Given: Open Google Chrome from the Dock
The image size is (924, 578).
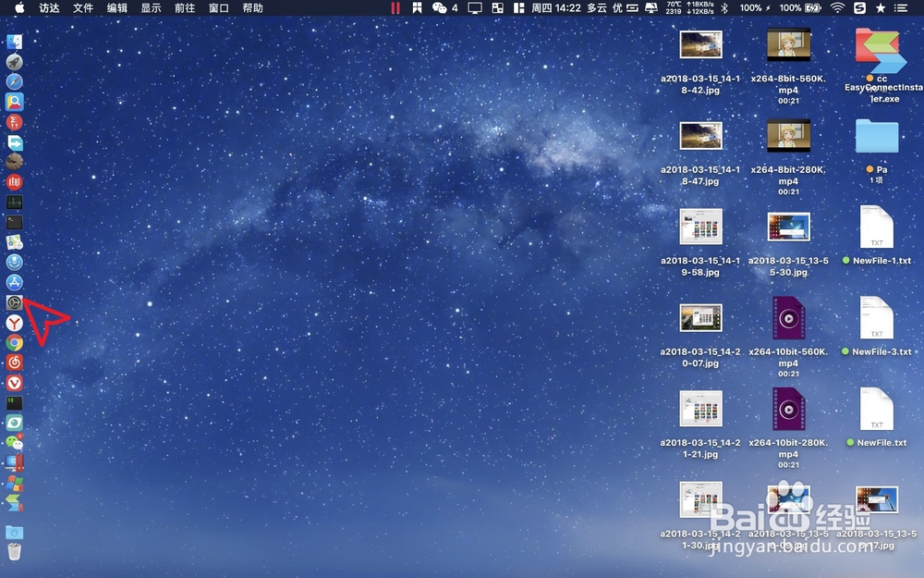Looking at the screenshot, I should pyautogui.click(x=14, y=343).
